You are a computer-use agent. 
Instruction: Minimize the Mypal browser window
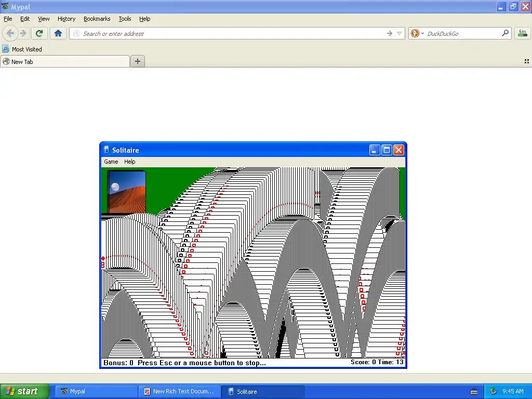pyautogui.click(x=501, y=6)
